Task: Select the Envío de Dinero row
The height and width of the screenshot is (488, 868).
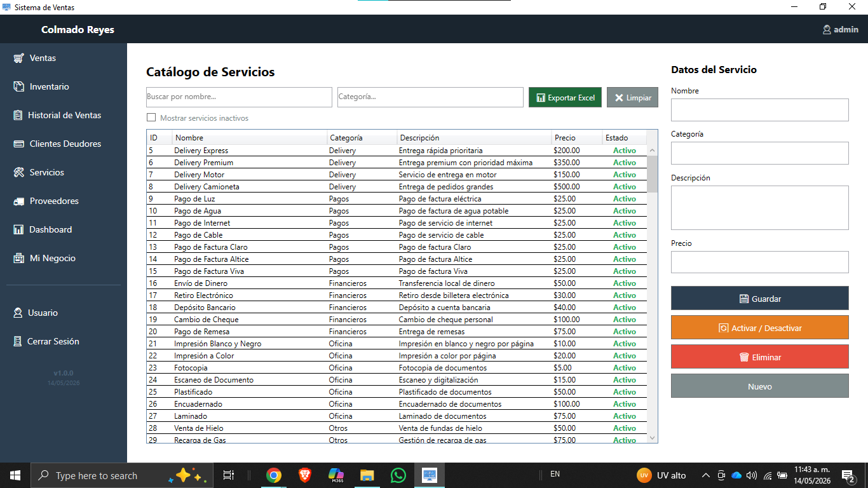Action: (397, 283)
